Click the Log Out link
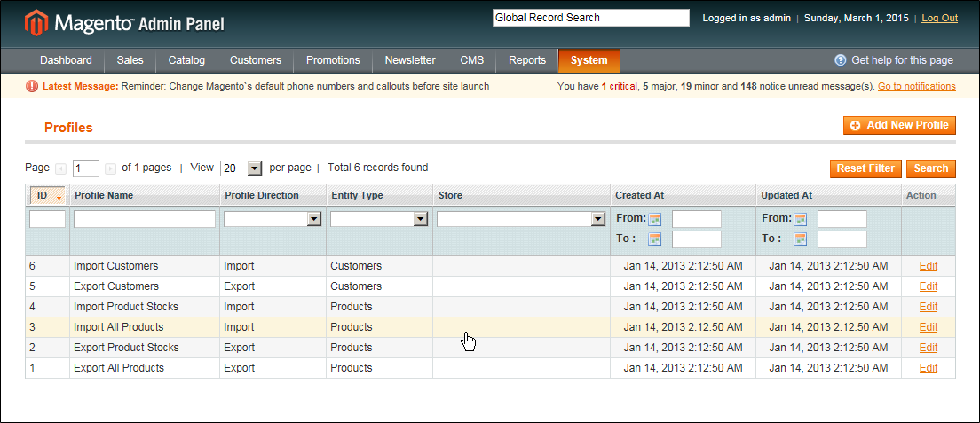980x423 pixels. (x=939, y=18)
